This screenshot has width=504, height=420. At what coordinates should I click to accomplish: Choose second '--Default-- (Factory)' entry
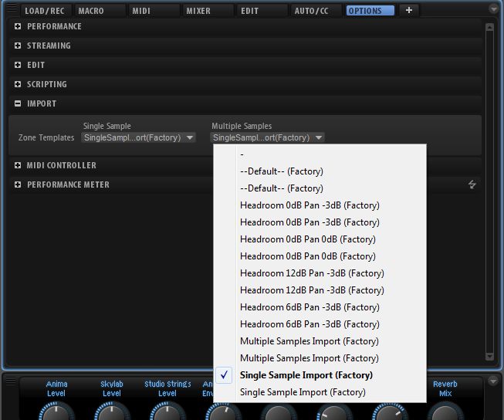[x=320, y=188]
